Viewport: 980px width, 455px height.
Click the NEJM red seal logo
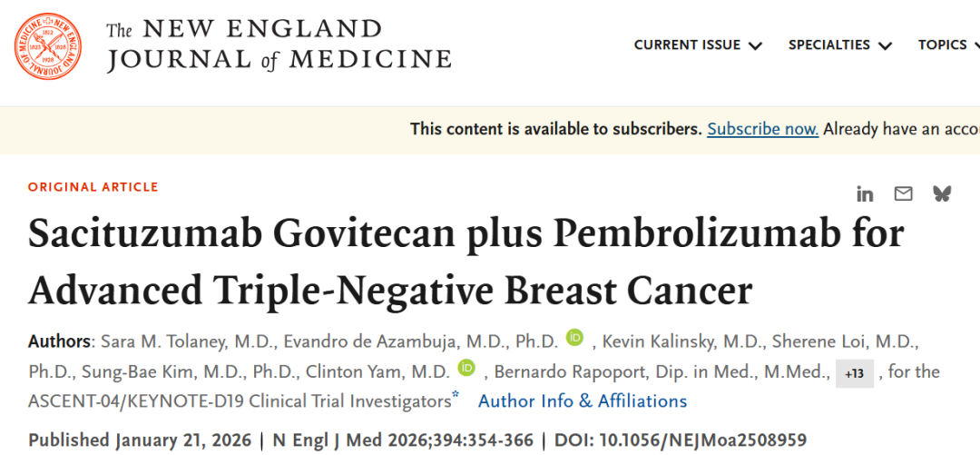click(x=48, y=46)
